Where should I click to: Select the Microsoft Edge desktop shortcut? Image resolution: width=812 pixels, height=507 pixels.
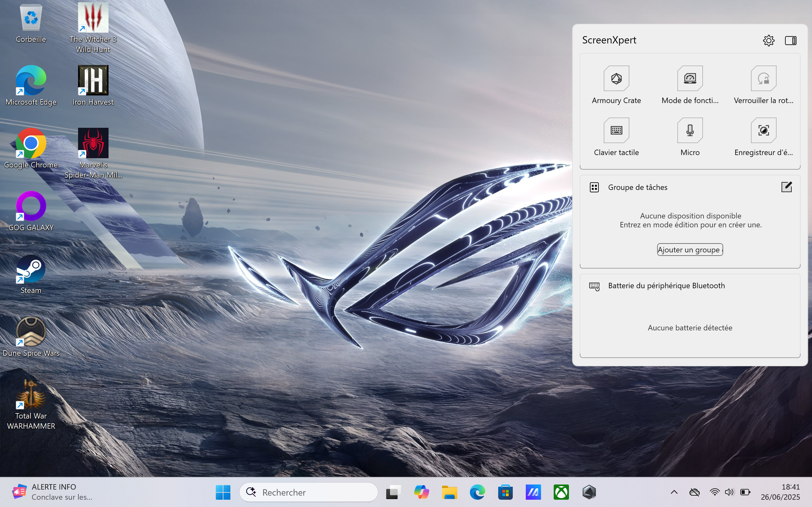pos(31,86)
